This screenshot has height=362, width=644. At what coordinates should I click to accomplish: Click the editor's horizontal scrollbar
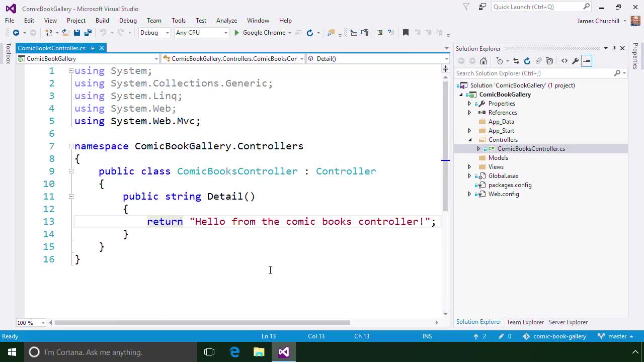coord(202,322)
